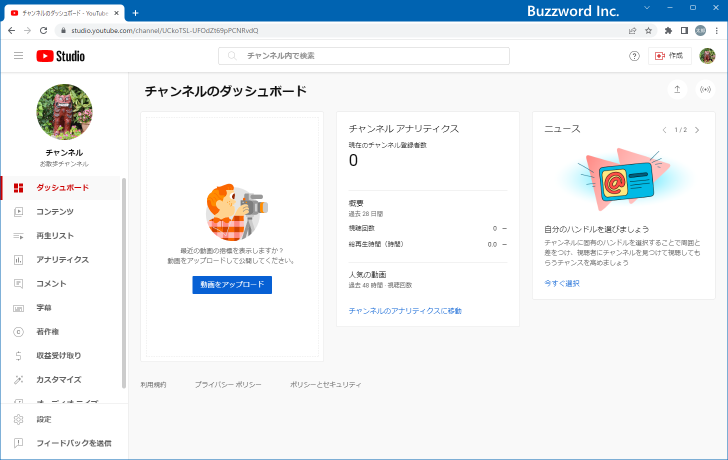Viewport: 728px width, 460px height.
Task: Select ダッシュボード in the sidebar
Action: coord(61,188)
